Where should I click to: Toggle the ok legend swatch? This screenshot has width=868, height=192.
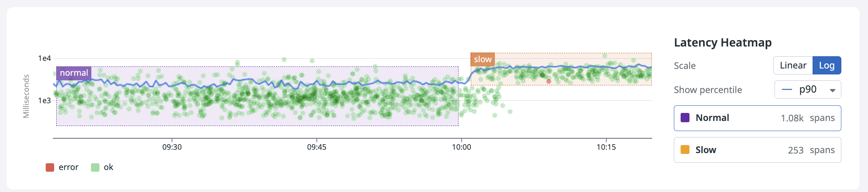point(95,167)
